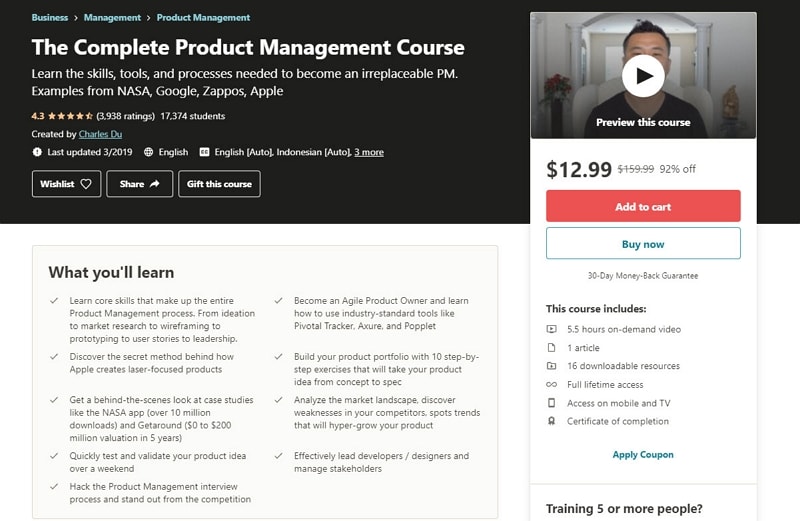Go to the Management breadcrumb
The height and width of the screenshot is (521, 800).
(112, 18)
